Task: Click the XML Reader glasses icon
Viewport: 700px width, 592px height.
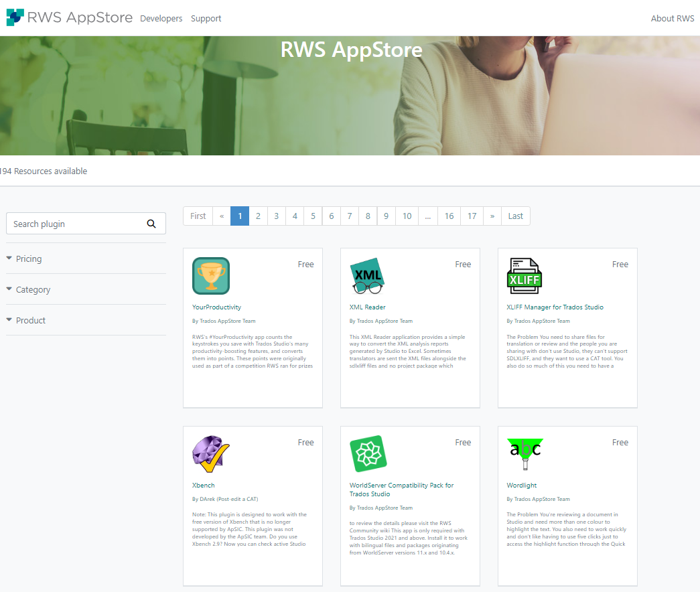Action: (367, 275)
